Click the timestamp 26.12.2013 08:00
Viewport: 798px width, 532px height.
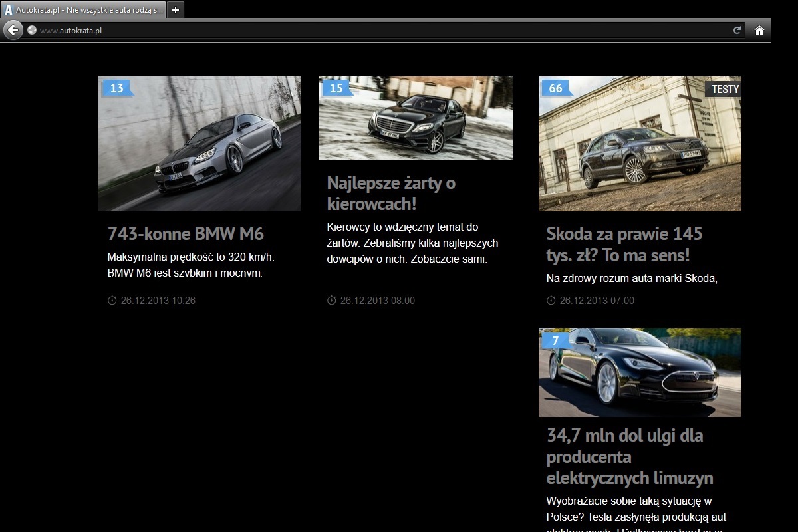[x=378, y=301]
